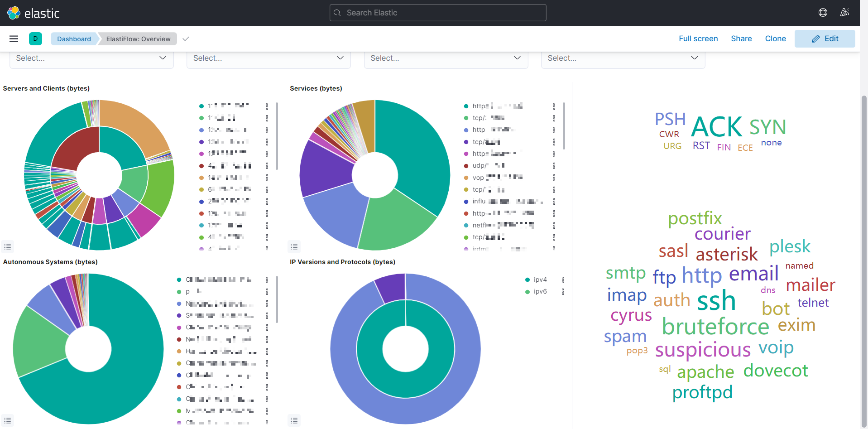Open the rightmost Select... filter dropdown
This screenshot has width=868, height=429.
[x=623, y=58]
